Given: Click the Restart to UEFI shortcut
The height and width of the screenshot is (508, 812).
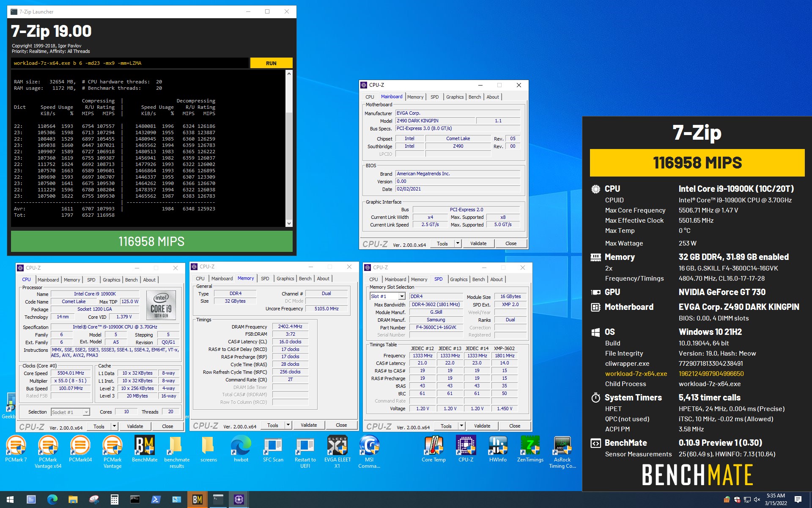Looking at the screenshot, I should tap(305, 452).
